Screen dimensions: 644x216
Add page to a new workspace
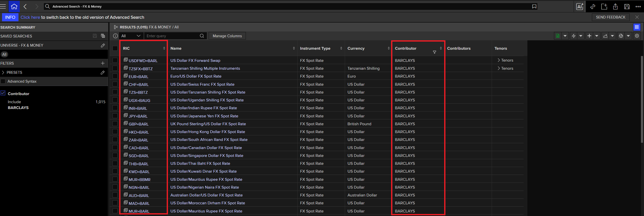click(x=604, y=7)
